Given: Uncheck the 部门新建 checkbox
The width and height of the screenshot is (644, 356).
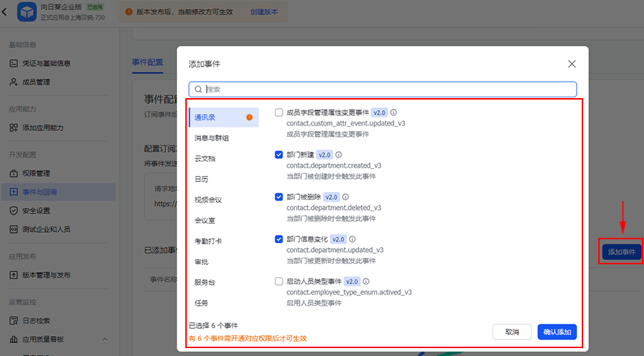Looking at the screenshot, I should click(279, 155).
